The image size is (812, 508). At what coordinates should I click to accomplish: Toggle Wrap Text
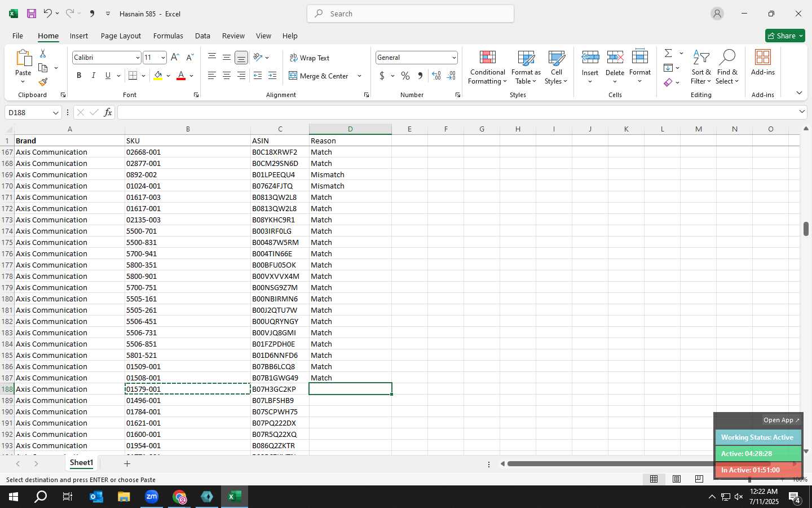pos(310,58)
